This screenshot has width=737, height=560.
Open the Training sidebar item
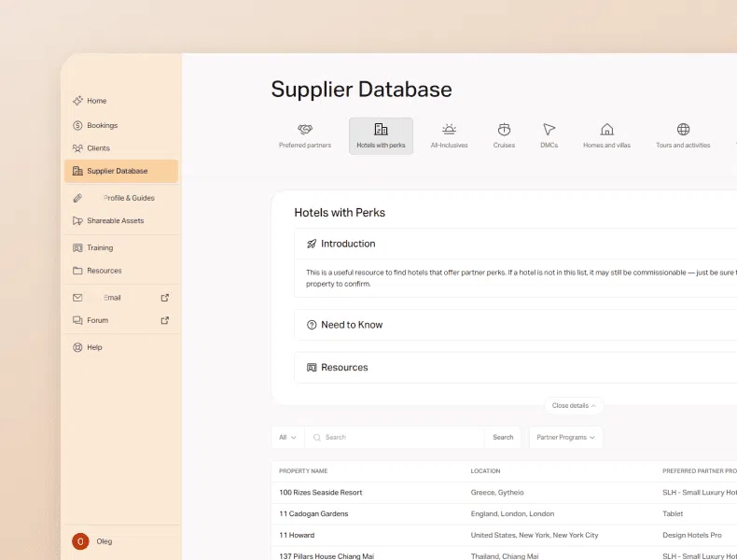click(120, 247)
